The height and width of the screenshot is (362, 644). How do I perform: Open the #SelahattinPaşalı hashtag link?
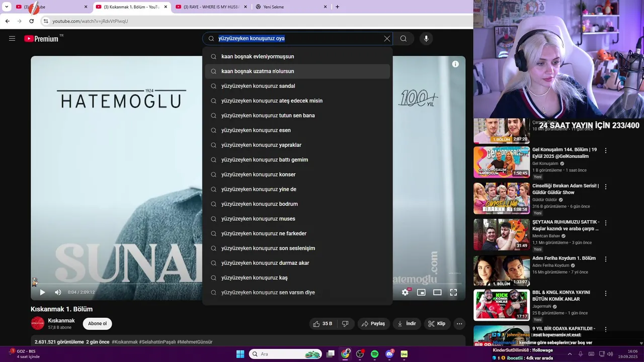157,342
